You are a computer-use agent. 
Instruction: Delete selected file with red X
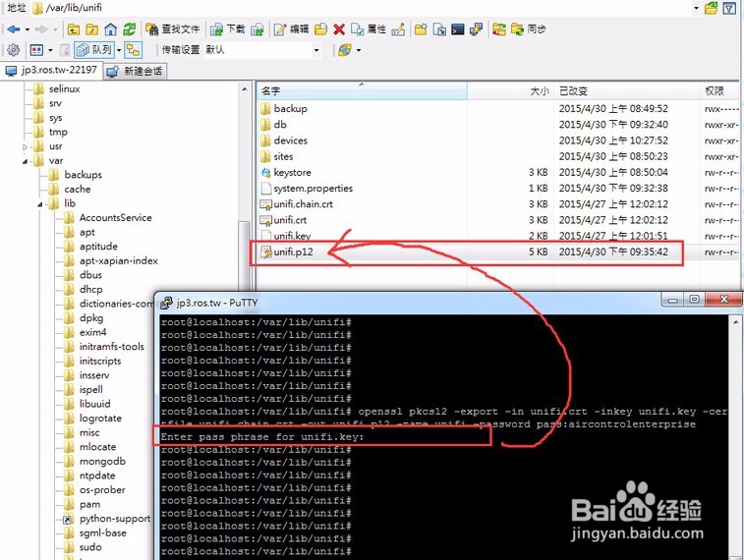pos(339,29)
